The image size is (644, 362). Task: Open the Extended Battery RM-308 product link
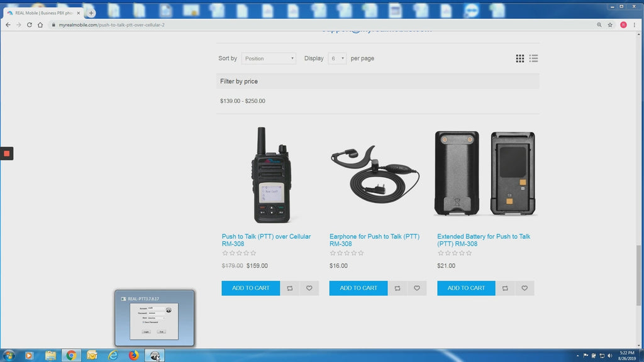tap(484, 240)
